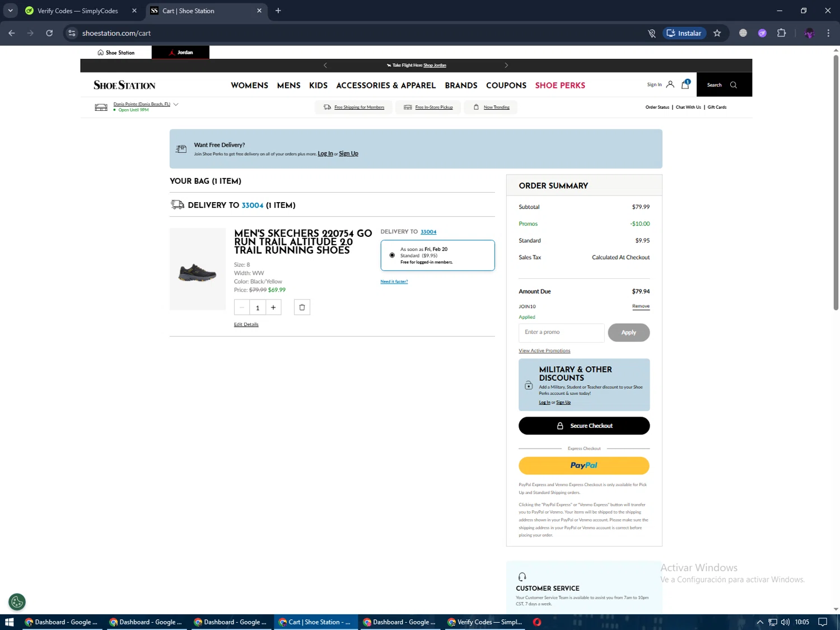Remove the JOIN10 promo code
840x630 pixels.
tap(641, 306)
